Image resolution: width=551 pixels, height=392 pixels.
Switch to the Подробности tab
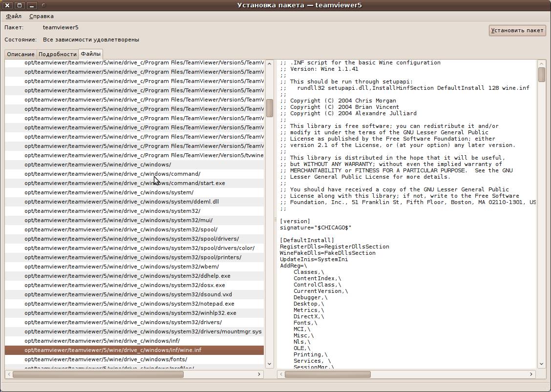tap(58, 54)
